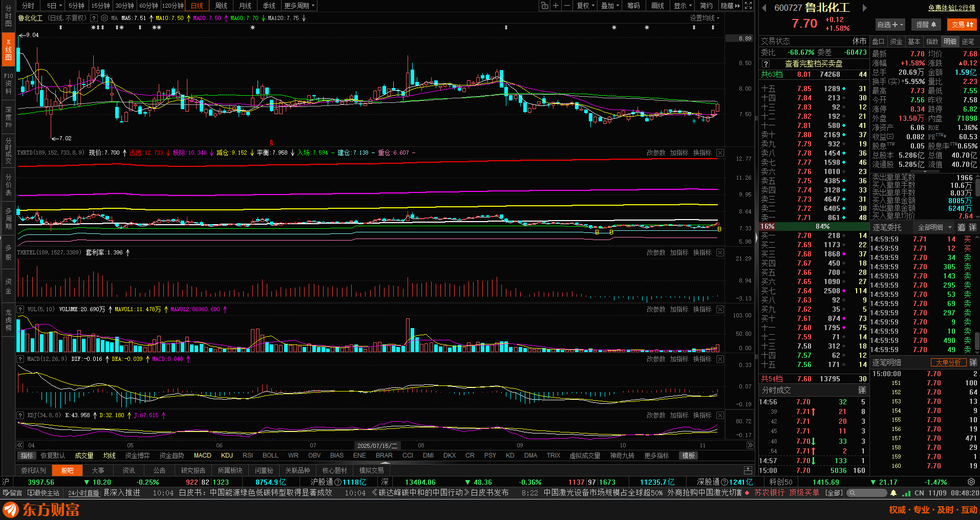Image resolution: width=980 pixels, height=520 pixels.
Task: Toggle RSI indicator
Action: click(x=248, y=456)
